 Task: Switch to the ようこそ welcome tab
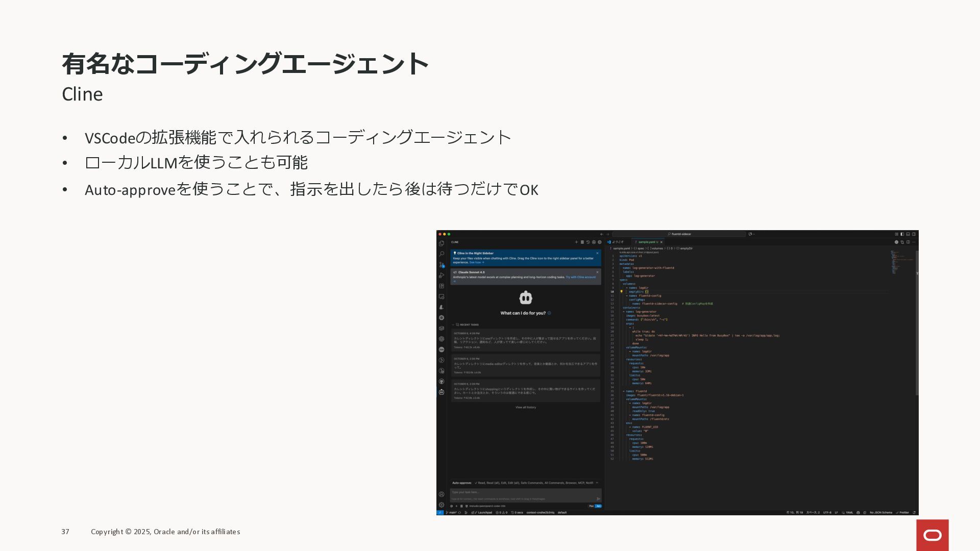point(618,242)
